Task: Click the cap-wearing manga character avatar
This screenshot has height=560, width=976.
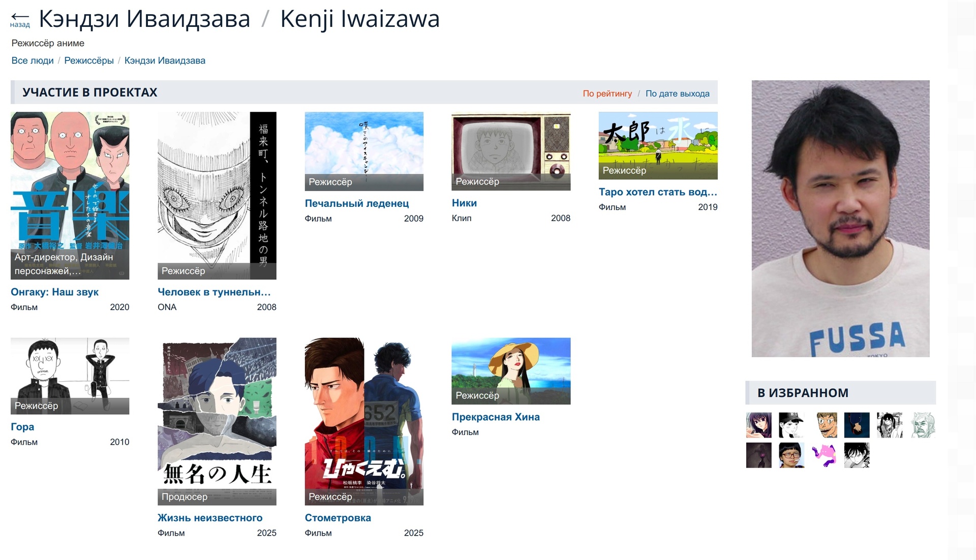Action: 791,425
